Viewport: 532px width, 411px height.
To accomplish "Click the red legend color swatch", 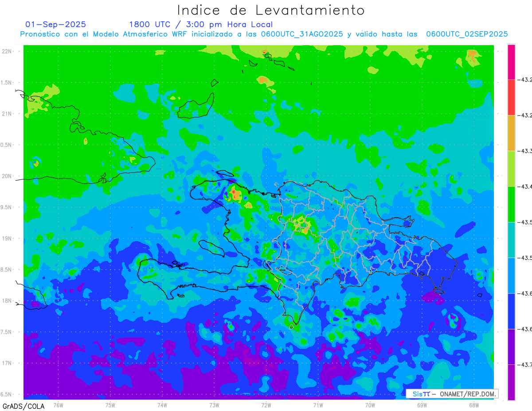I will pos(511,98).
